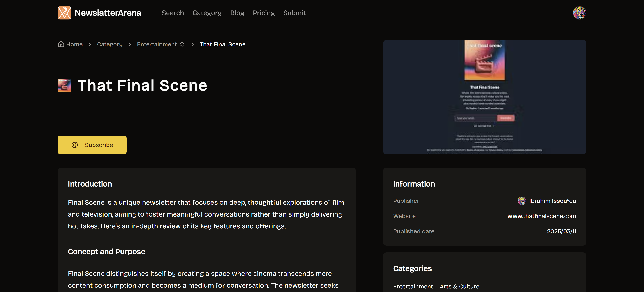Open the Pricing page
The height and width of the screenshot is (292, 644).
click(x=264, y=13)
